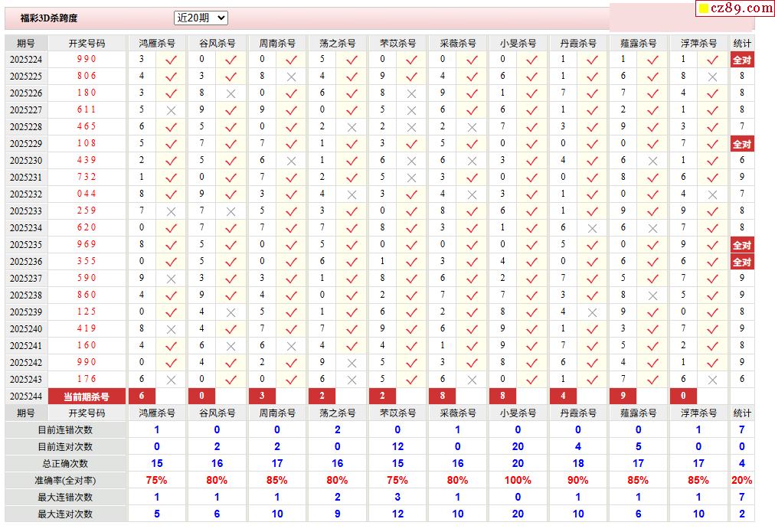Click winning number 465 in row 2025228
This screenshot has height=532, width=775.
point(87,126)
